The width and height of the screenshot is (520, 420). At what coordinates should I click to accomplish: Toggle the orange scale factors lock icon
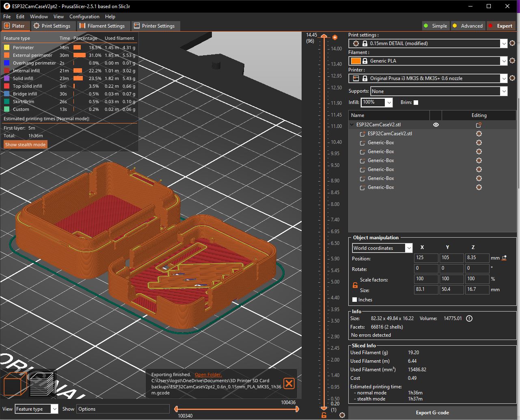355,285
